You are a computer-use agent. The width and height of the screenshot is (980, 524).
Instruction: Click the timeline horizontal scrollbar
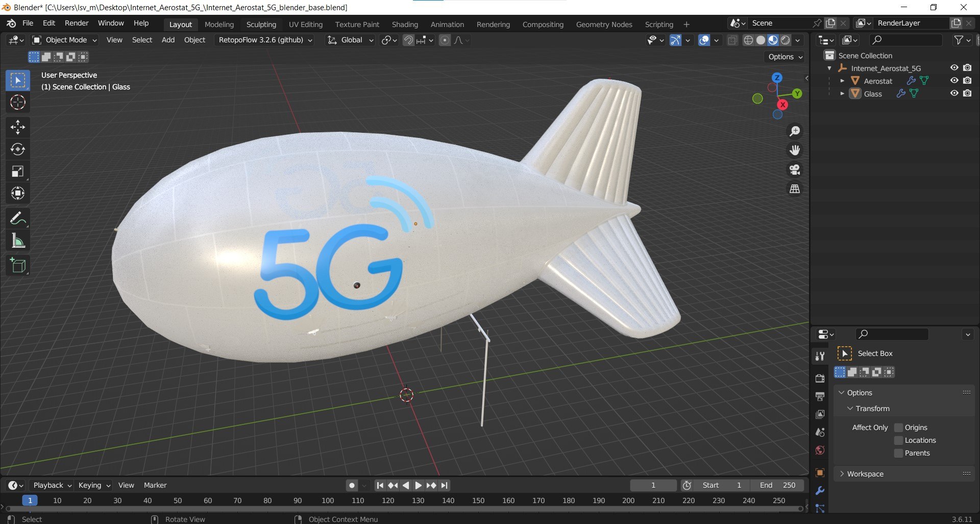point(403,509)
